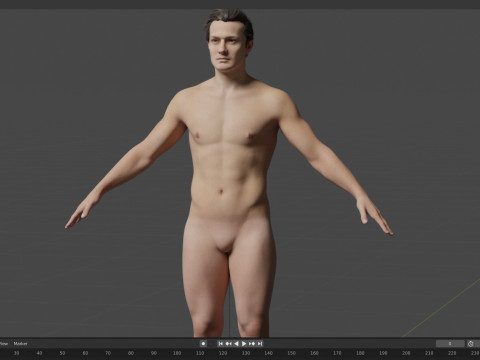This screenshot has height=360, width=480.
Task: Jump to the timeline end frame
Action: pyautogui.click(x=260, y=344)
